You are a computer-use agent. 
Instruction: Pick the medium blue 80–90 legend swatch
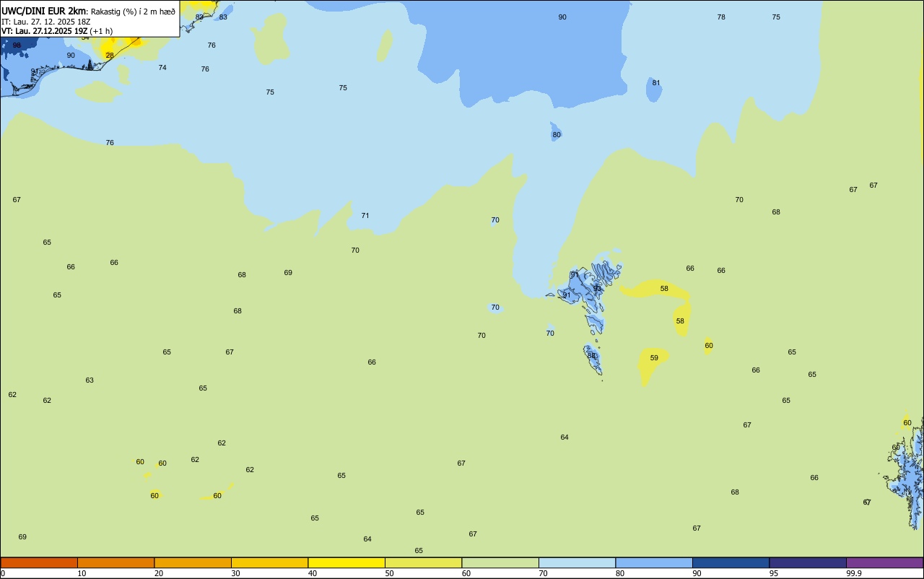click(x=654, y=562)
